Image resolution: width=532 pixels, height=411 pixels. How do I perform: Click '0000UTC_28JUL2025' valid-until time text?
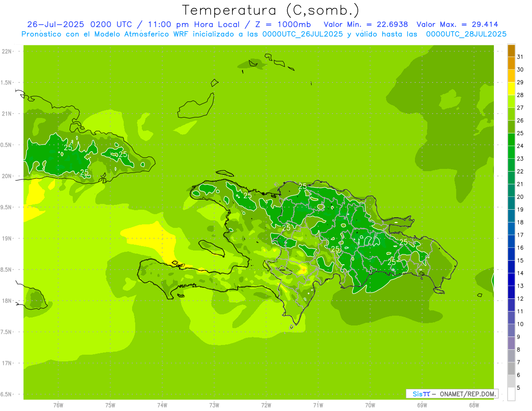pyautogui.click(x=466, y=34)
